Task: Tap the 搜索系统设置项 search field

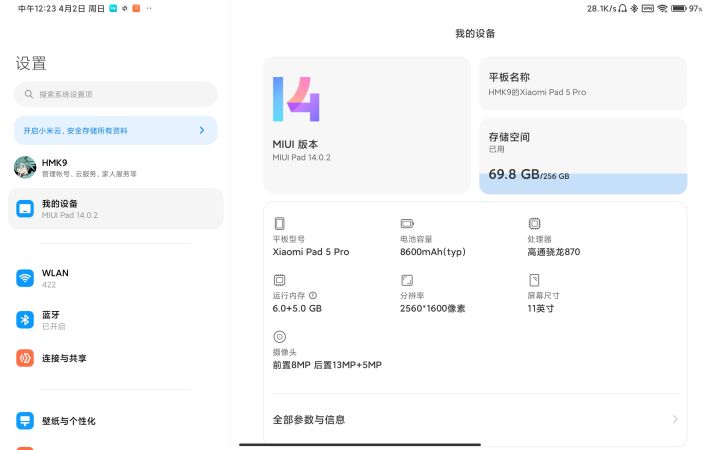Action: 115,94
